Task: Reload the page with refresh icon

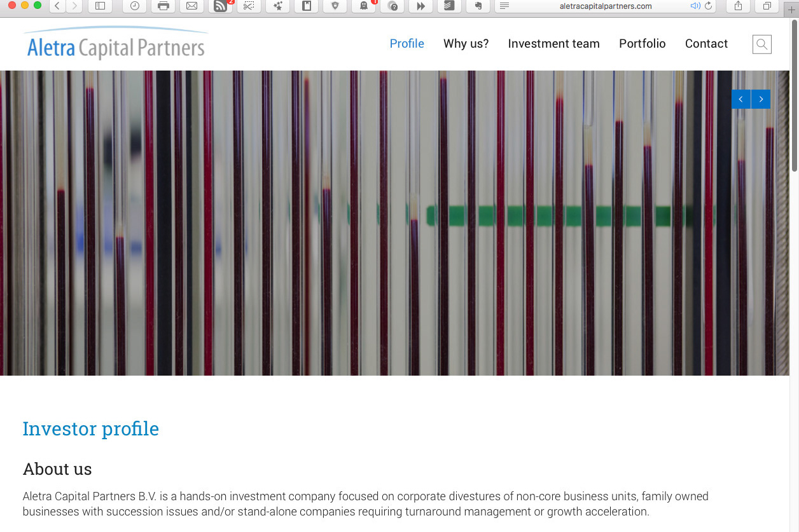Action: [708, 6]
